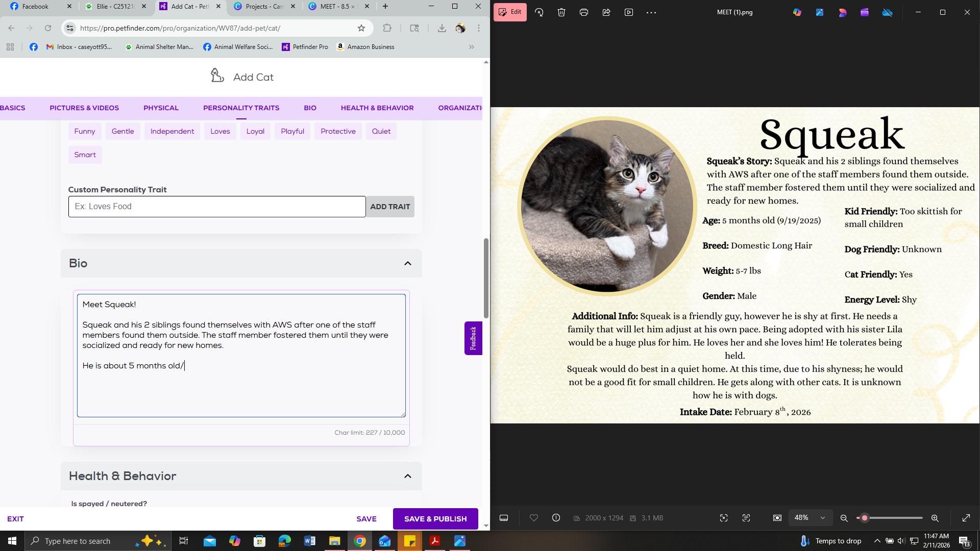The height and width of the screenshot is (551, 980).
Task: Open the zoom percentage dropdown
Action: tap(811, 518)
